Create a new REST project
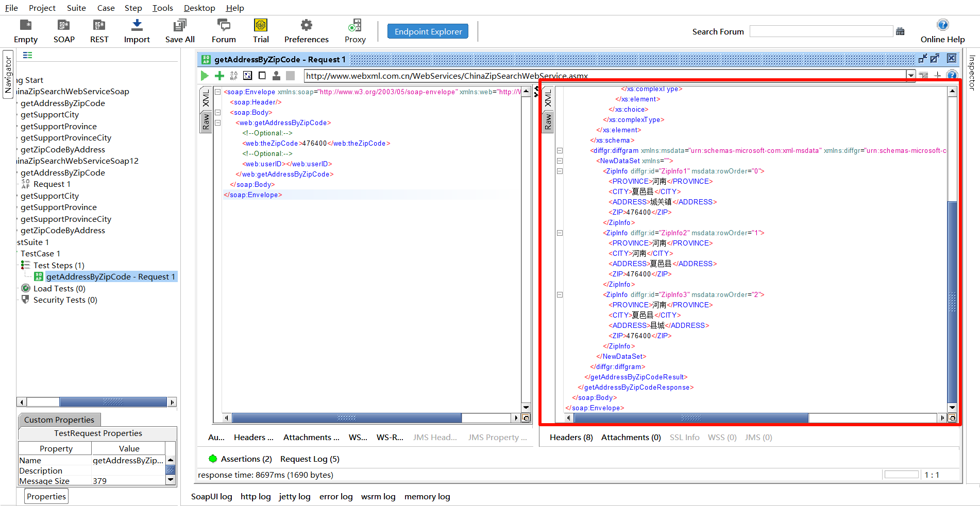The image size is (980, 506). click(99, 31)
